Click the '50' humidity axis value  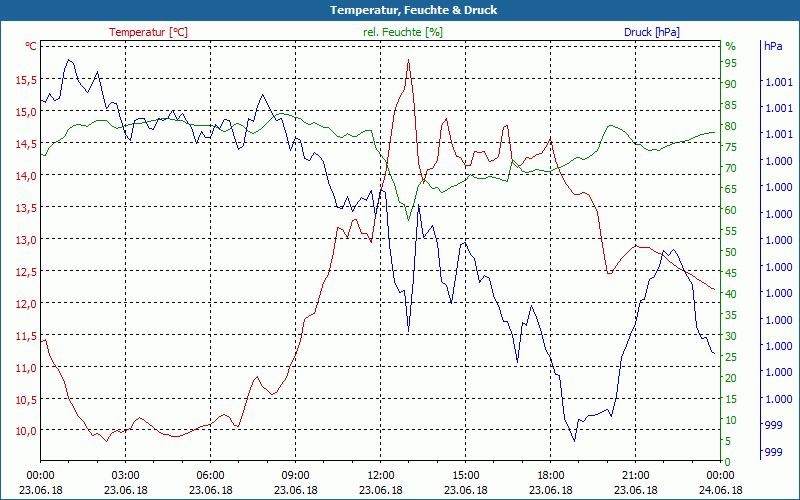(x=731, y=252)
